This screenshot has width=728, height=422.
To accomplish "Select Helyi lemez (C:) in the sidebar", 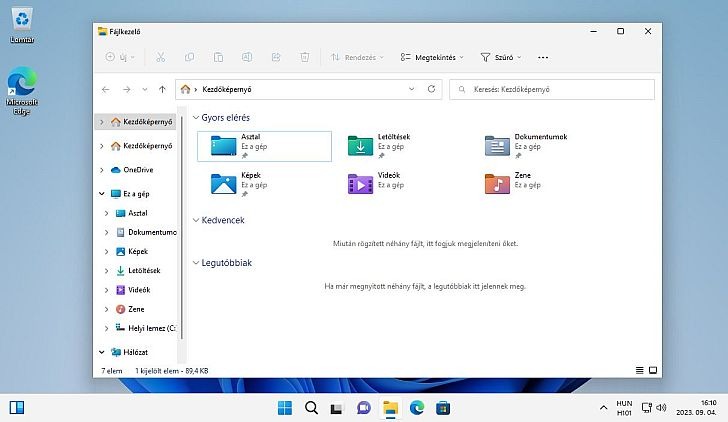I will 150,327.
